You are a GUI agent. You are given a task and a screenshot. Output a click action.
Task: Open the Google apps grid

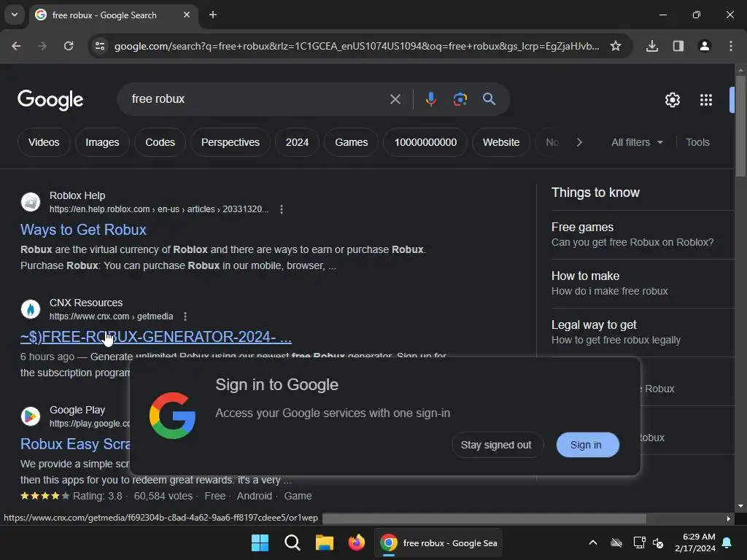coord(706,100)
